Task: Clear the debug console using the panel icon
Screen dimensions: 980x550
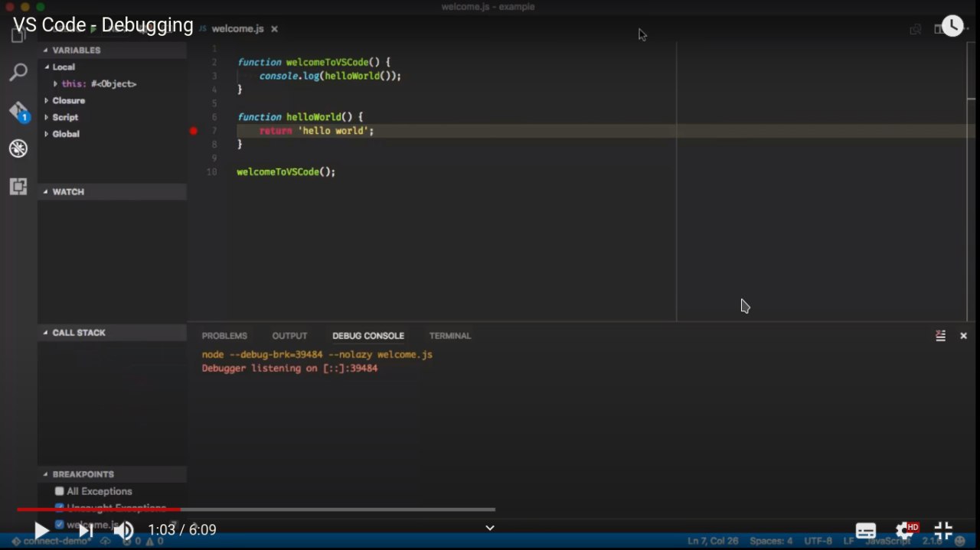Action: click(x=940, y=336)
